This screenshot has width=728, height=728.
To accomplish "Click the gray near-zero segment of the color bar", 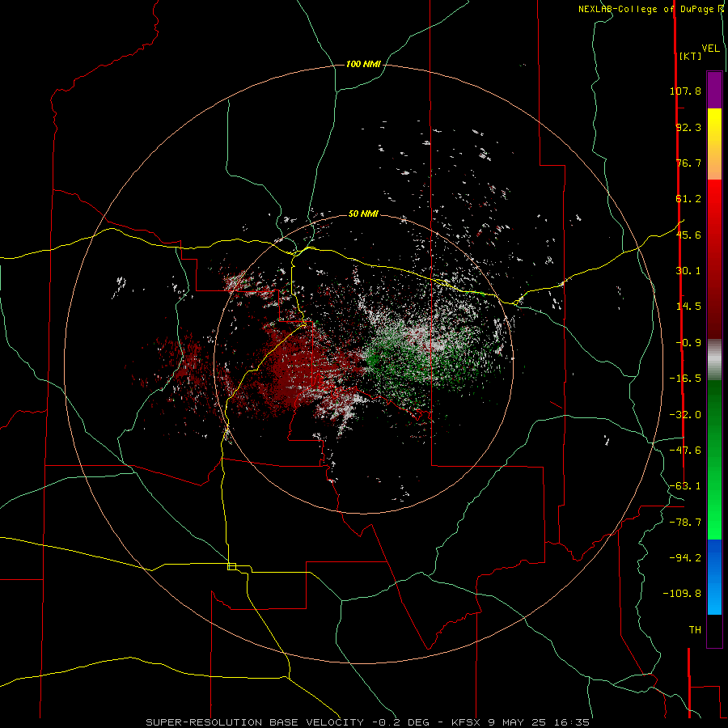I will 714,359.
